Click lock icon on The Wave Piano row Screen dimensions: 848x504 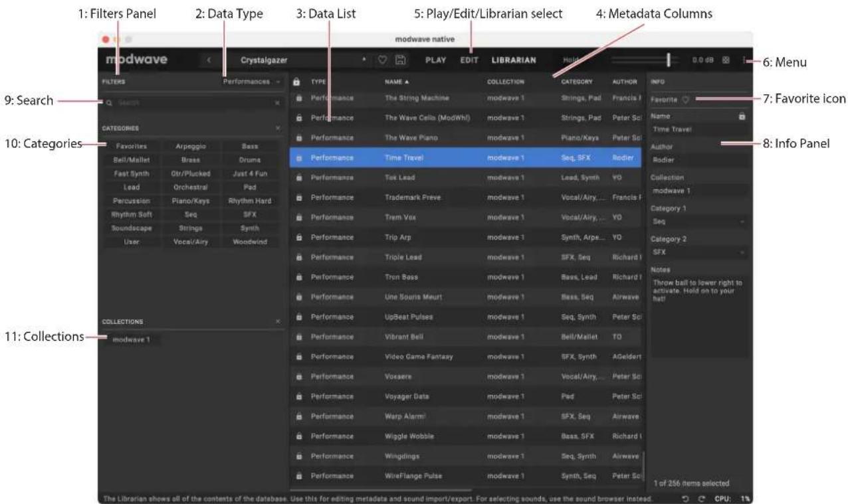pos(298,138)
